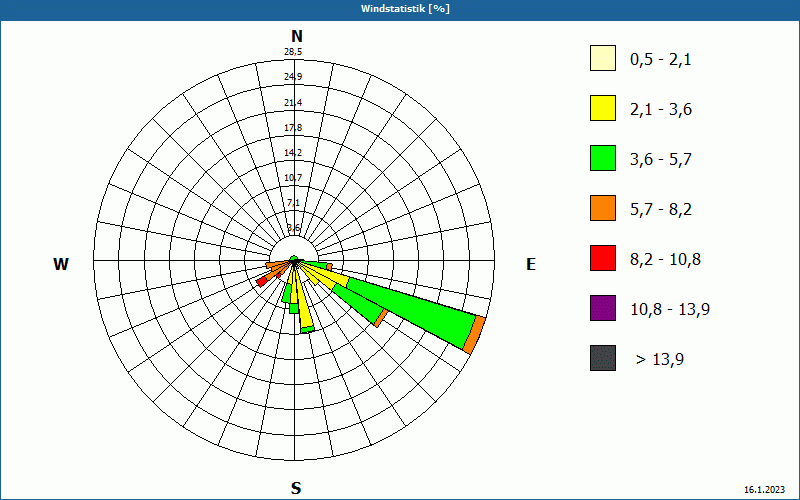Click the pale yellow 0,5 - 2,1 legend swatch
Viewport: 800px width, 500px height.
click(603, 58)
